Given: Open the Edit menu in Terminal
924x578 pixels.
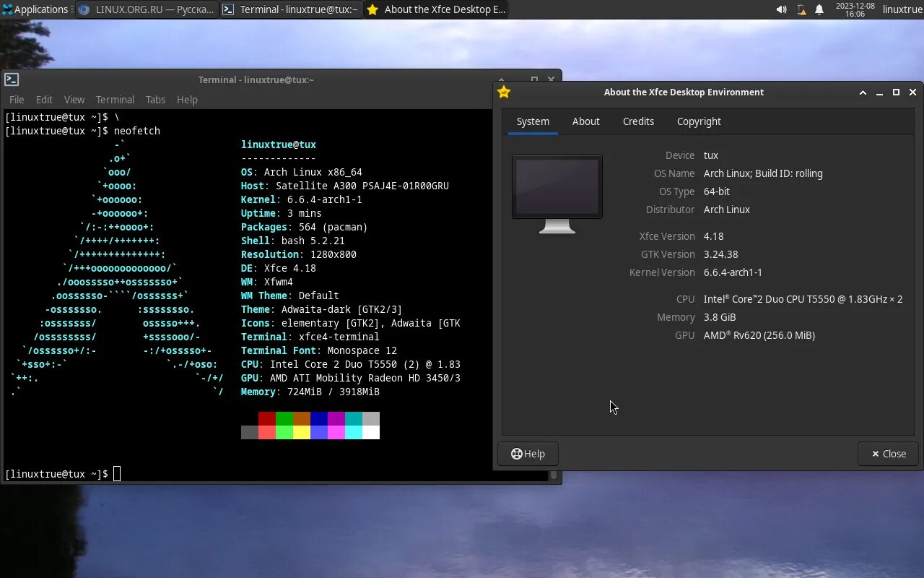Looking at the screenshot, I should click(44, 100).
